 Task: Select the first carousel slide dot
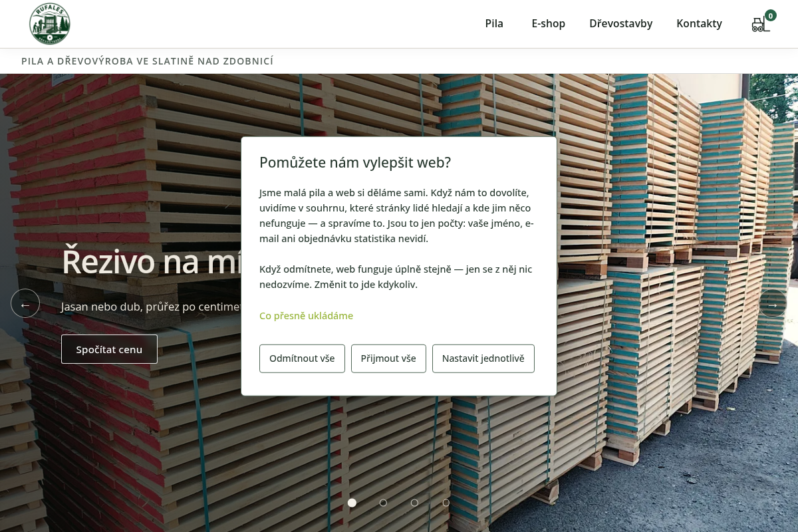click(352, 503)
